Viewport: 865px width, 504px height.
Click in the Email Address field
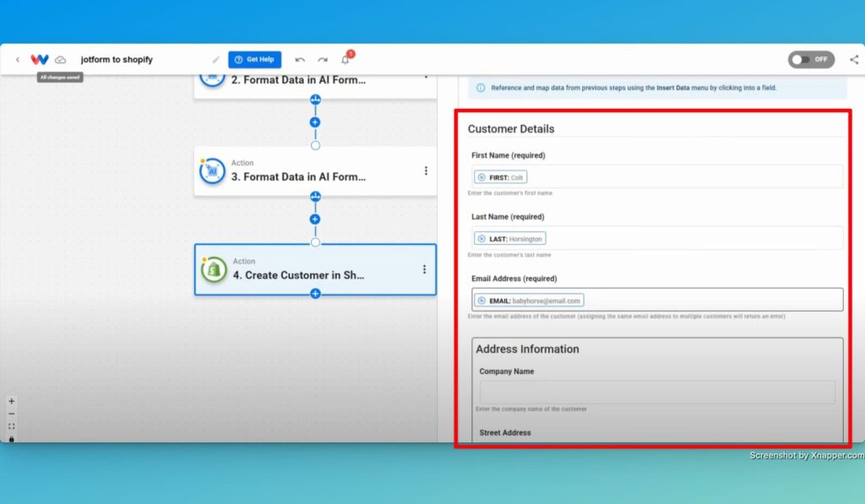point(657,300)
